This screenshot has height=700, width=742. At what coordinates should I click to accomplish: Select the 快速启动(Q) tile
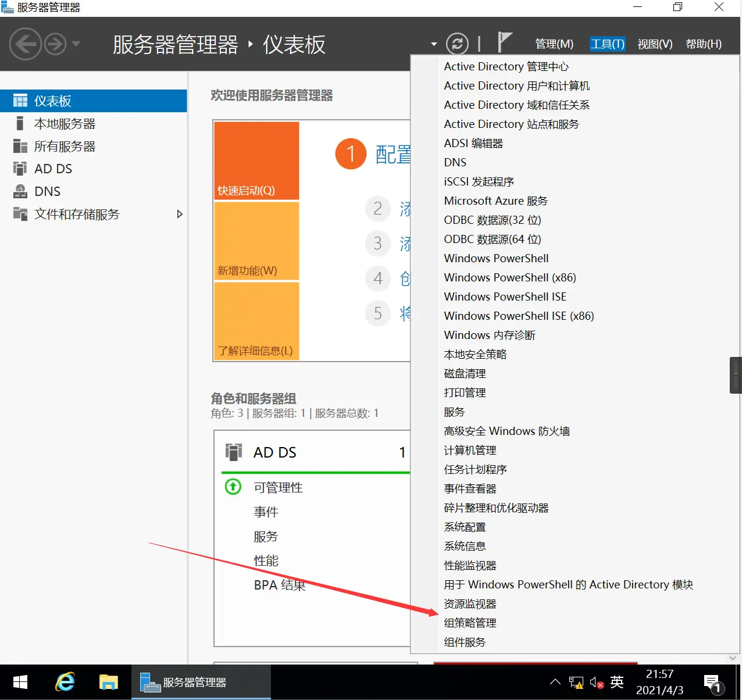pos(256,160)
